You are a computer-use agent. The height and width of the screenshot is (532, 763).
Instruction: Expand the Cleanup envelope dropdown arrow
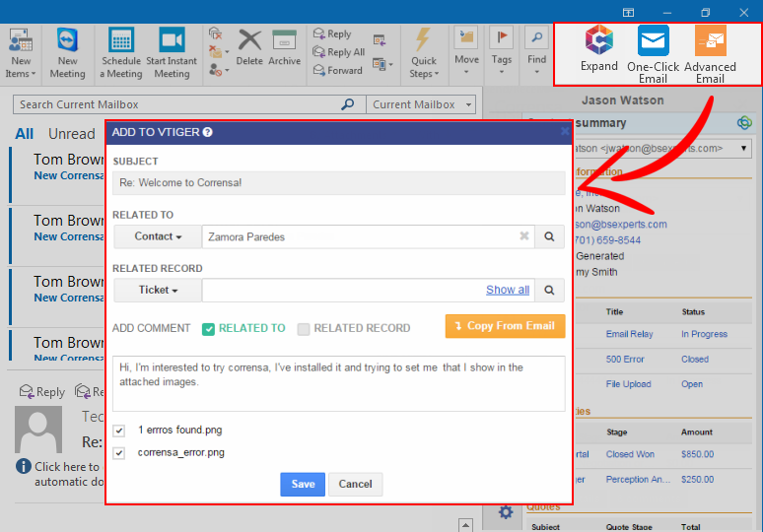pyautogui.click(x=227, y=51)
